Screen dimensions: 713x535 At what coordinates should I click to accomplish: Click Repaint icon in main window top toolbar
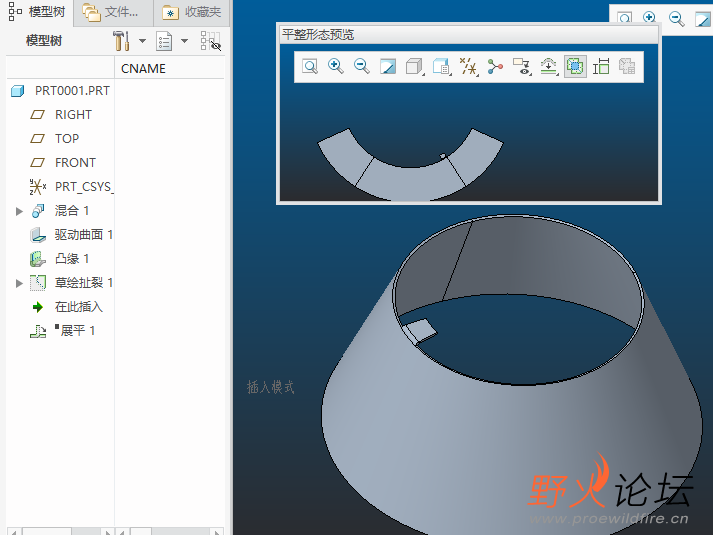click(x=703, y=19)
